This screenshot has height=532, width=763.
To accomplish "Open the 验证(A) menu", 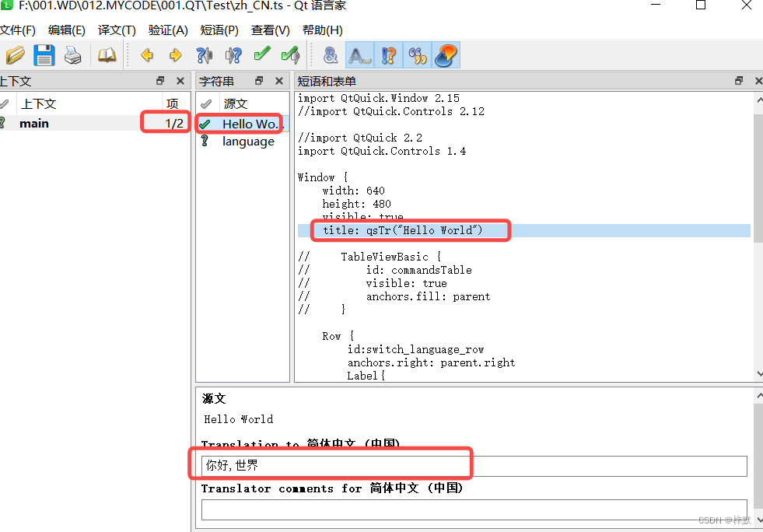I will click(x=168, y=30).
